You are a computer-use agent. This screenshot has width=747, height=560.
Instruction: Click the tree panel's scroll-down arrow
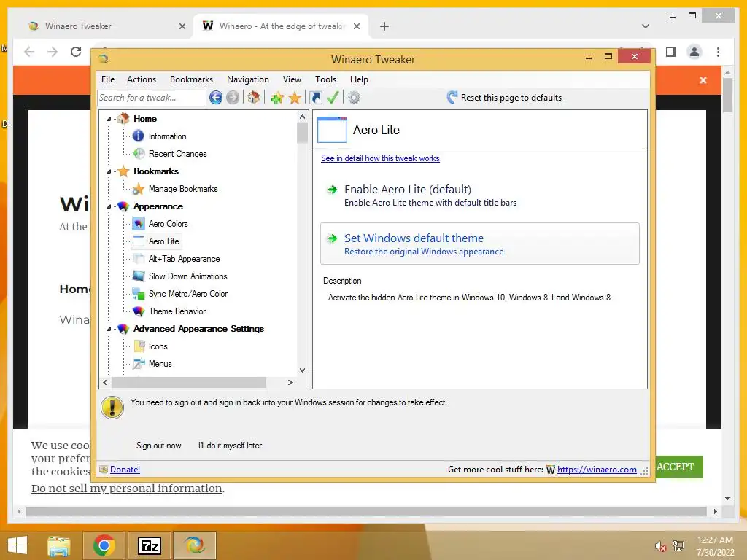click(x=302, y=370)
